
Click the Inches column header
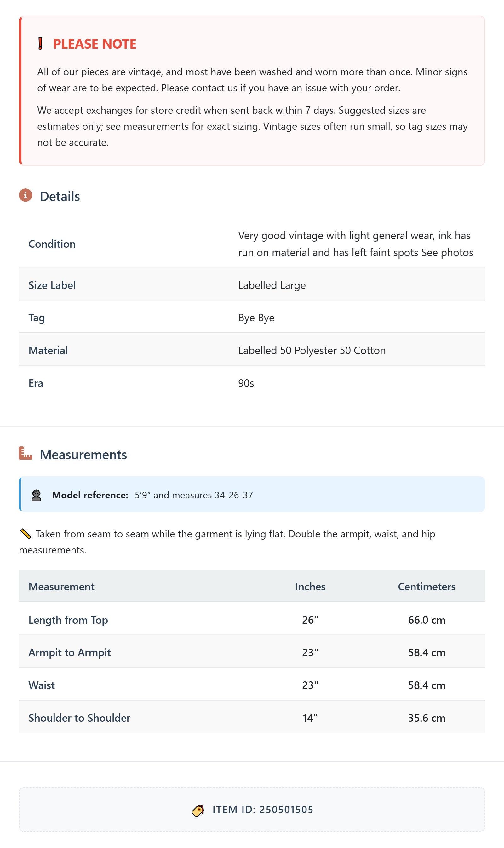[310, 587]
